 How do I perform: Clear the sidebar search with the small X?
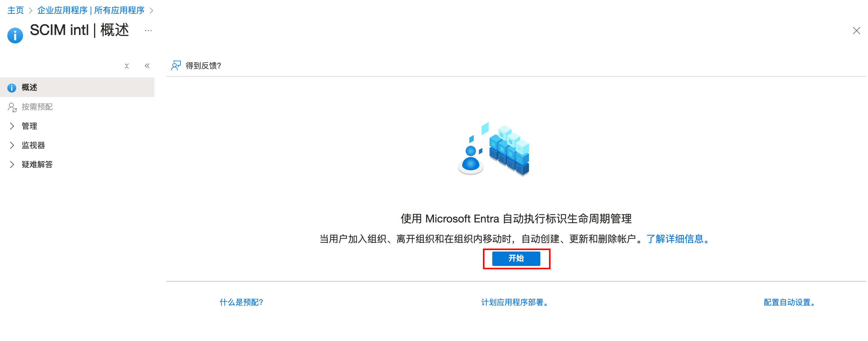tap(127, 66)
